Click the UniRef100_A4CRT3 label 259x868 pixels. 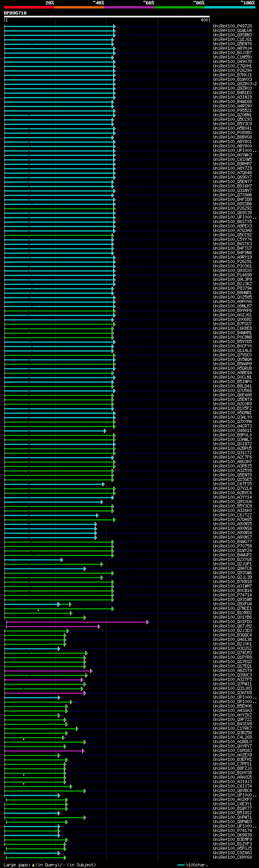click(x=232, y=426)
